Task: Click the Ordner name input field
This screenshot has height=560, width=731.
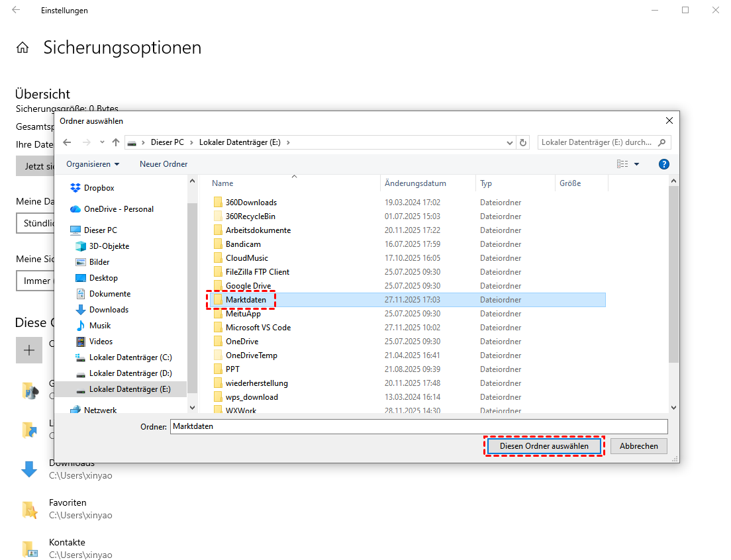Action: (418, 427)
